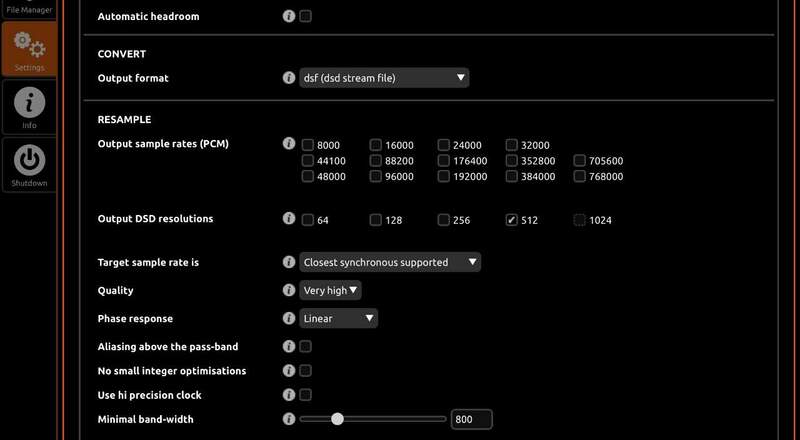Show help for Phase response
This screenshot has width=800, height=440.
click(289, 319)
